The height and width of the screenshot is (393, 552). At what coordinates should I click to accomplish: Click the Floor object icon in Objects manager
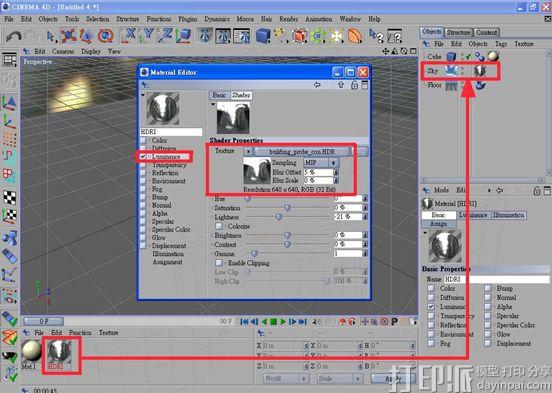[451, 85]
